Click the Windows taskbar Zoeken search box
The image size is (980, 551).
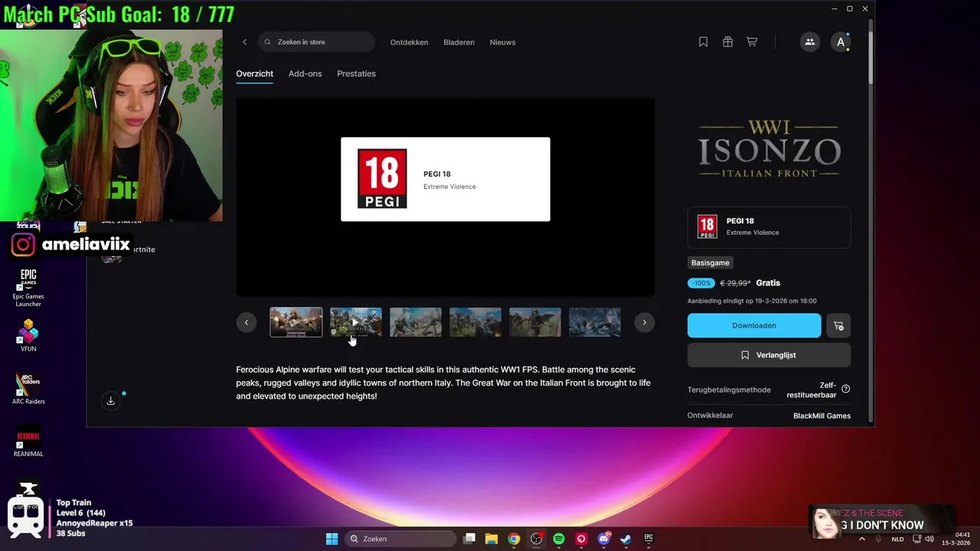(399, 539)
